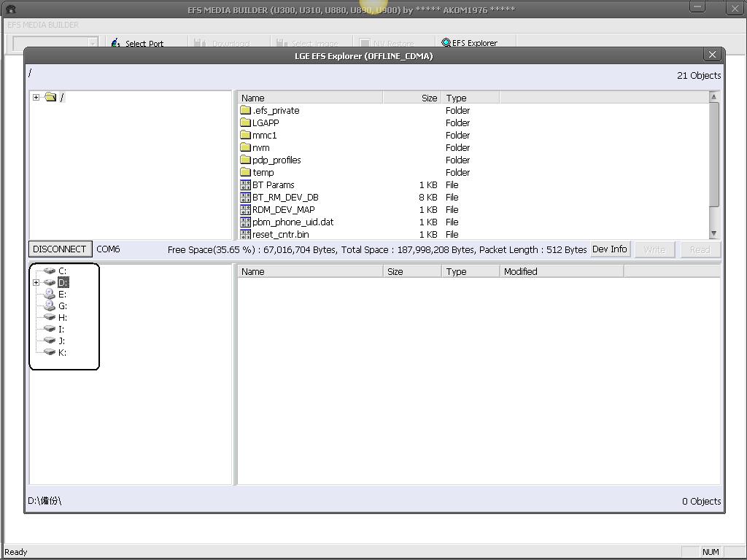Click the EFS Explorer magnifier icon
Image resolution: width=747 pixels, height=560 pixels.
pyautogui.click(x=446, y=42)
